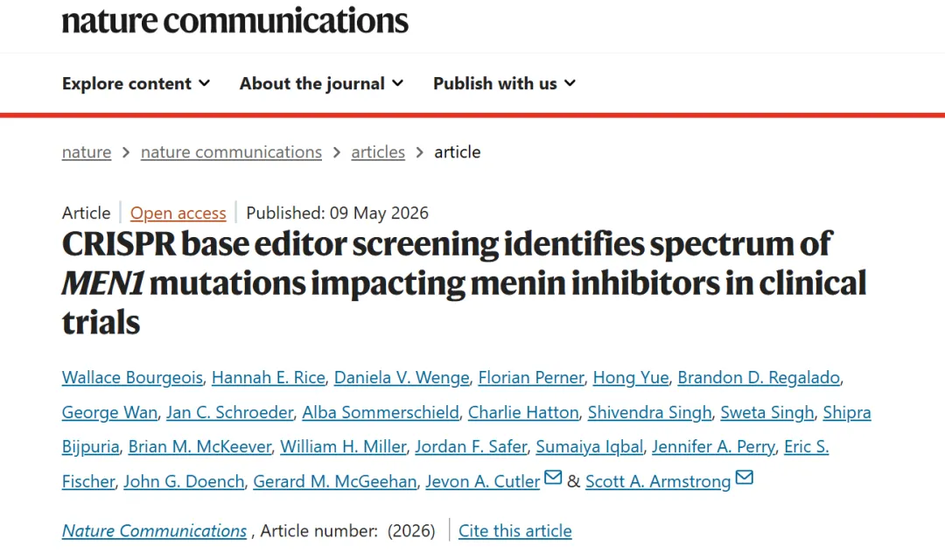Click the italic Nature Communications journal link
The height and width of the screenshot is (560, 945).
click(154, 530)
